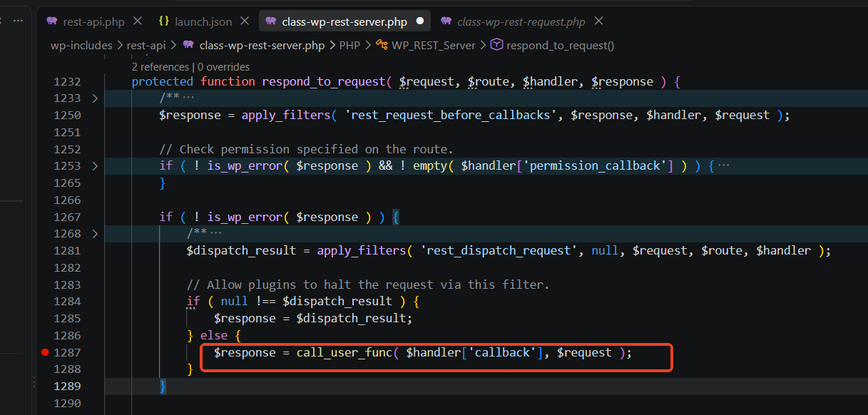This screenshot has width=868, height=415.
Task: Close the class-wp-rest-request.php tab
Action: pos(598,21)
